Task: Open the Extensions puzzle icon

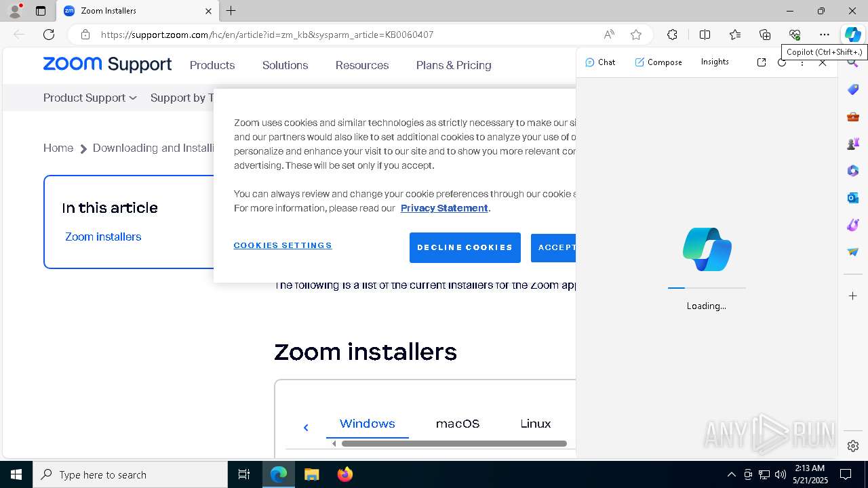Action: point(672,35)
